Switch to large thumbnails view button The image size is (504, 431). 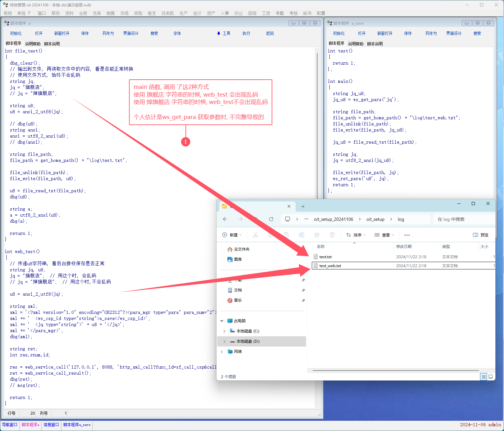click(491, 377)
